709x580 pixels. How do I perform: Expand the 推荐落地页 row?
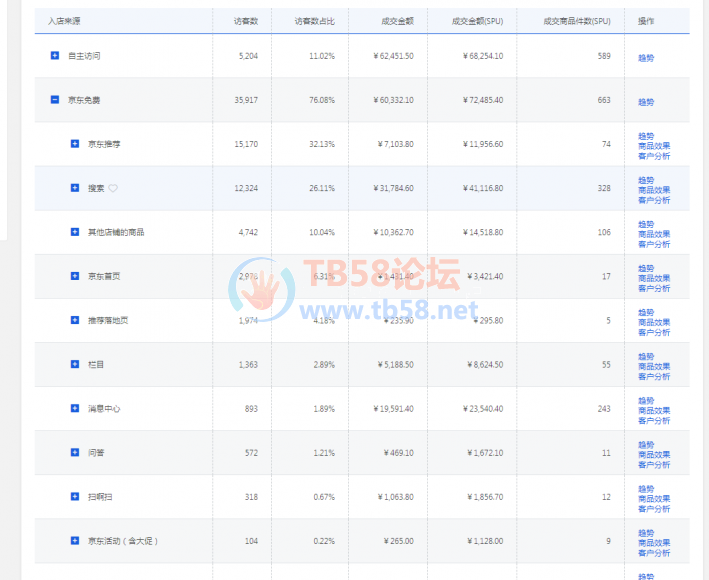tap(75, 320)
